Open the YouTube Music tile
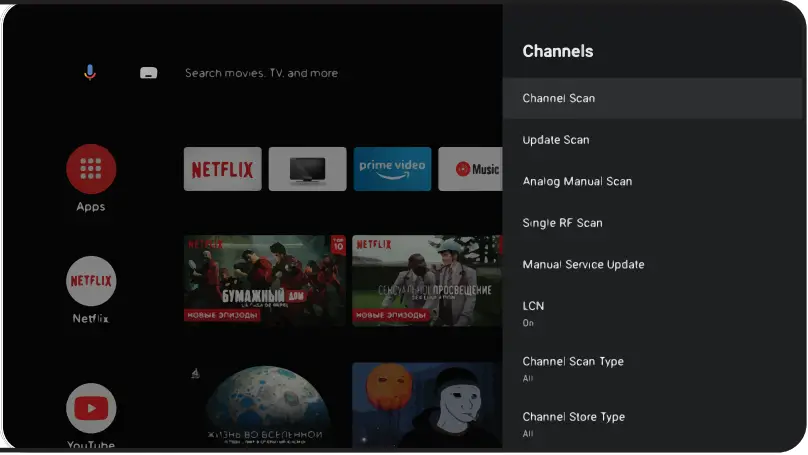The image size is (808, 455). 470,169
